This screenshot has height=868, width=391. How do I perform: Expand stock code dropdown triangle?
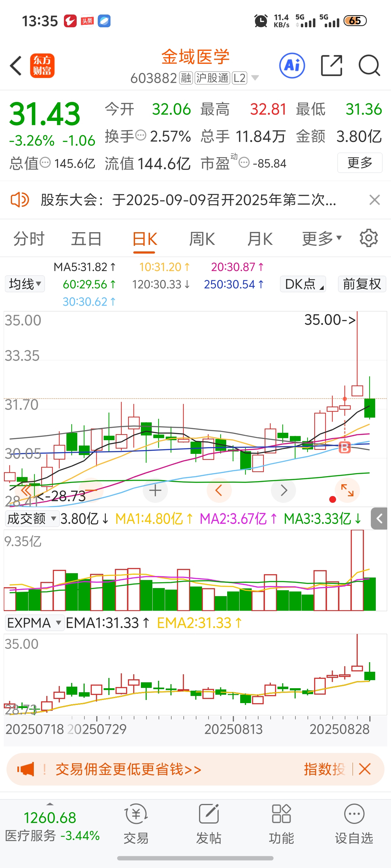[x=255, y=78]
